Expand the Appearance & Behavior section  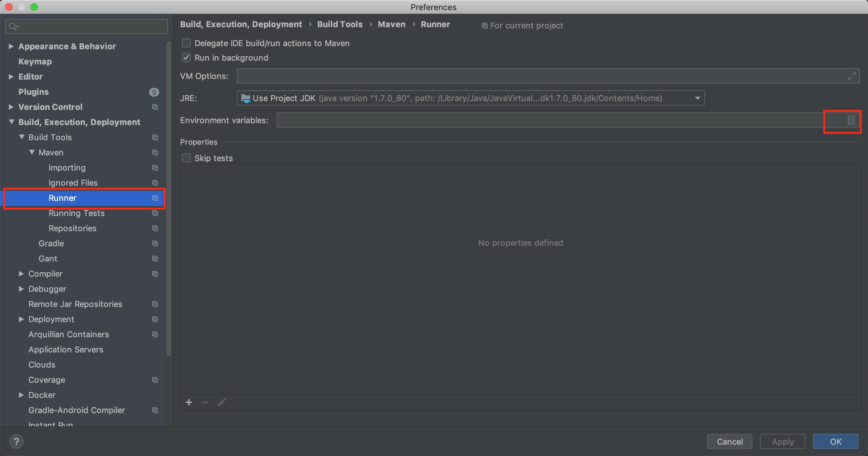[x=11, y=46]
